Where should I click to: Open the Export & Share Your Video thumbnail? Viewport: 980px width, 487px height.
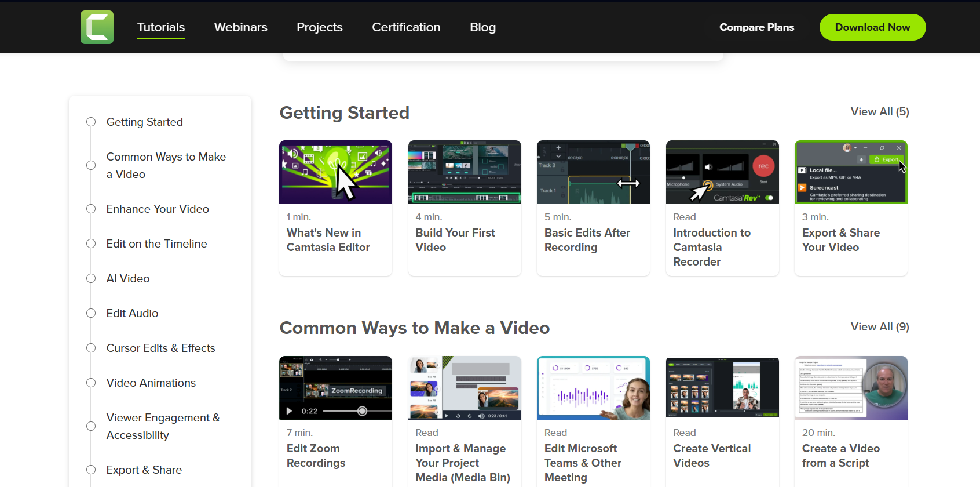click(x=851, y=172)
